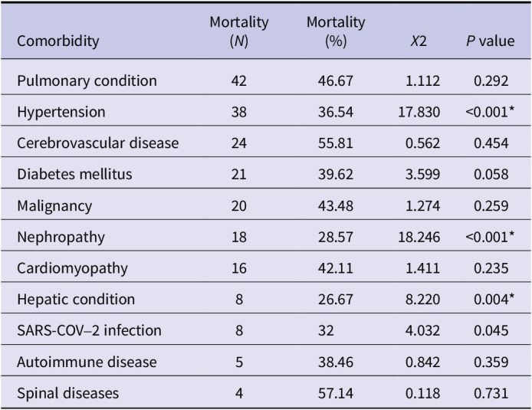Select the Cerebrovascular disease cell
The height and width of the screenshot is (410, 532).
pyautogui.click(x=97, y=143)
